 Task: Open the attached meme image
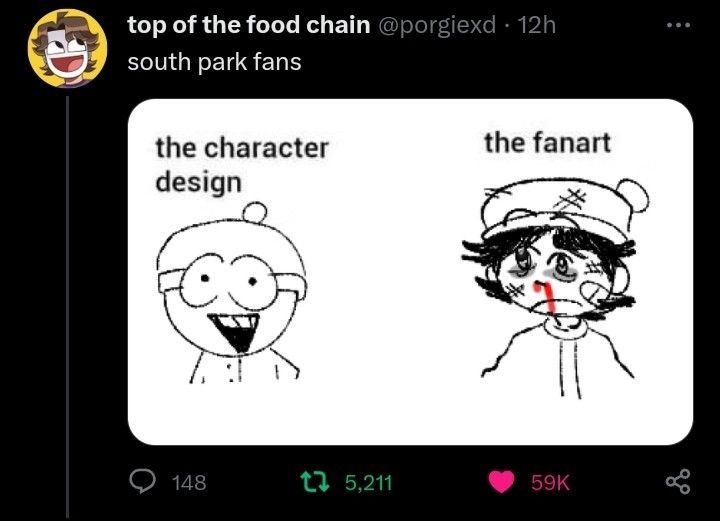point(410,272)
